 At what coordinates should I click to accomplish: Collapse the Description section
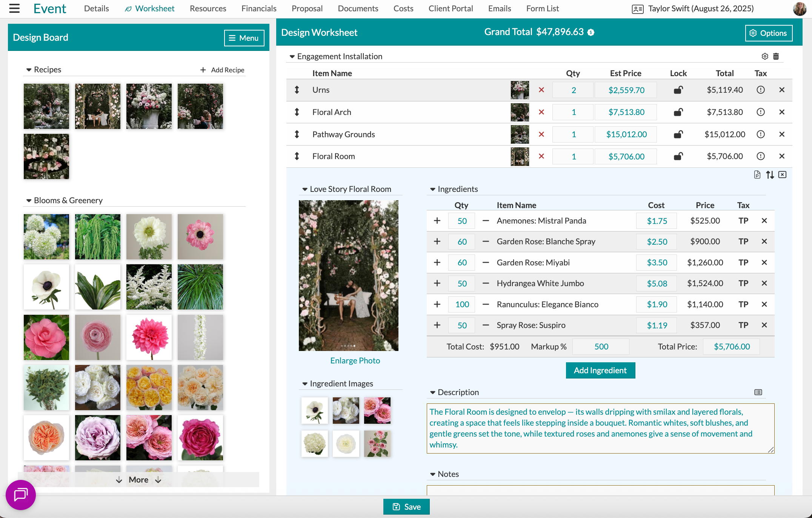[x=432, y=392]
